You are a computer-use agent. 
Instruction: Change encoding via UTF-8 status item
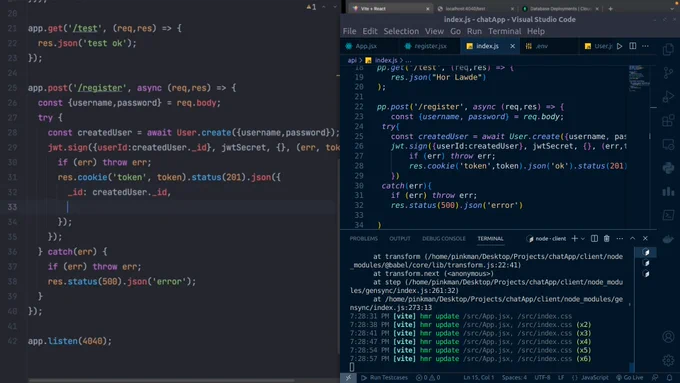(x=542, y=377)
